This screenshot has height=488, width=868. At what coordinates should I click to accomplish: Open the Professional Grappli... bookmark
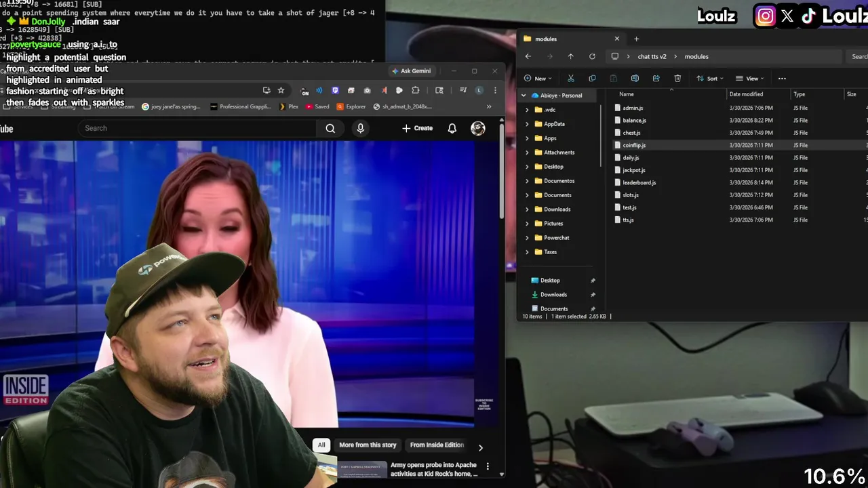tap(241, 106)
